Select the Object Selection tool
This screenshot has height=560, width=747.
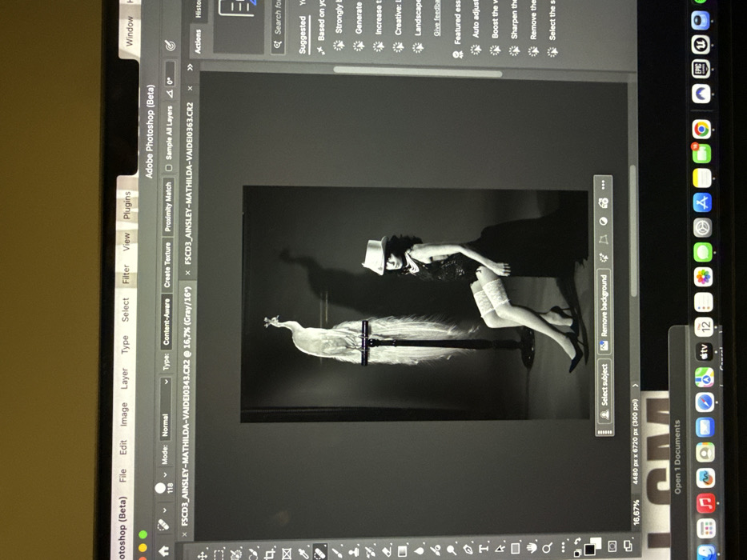(x=235, y=554)
